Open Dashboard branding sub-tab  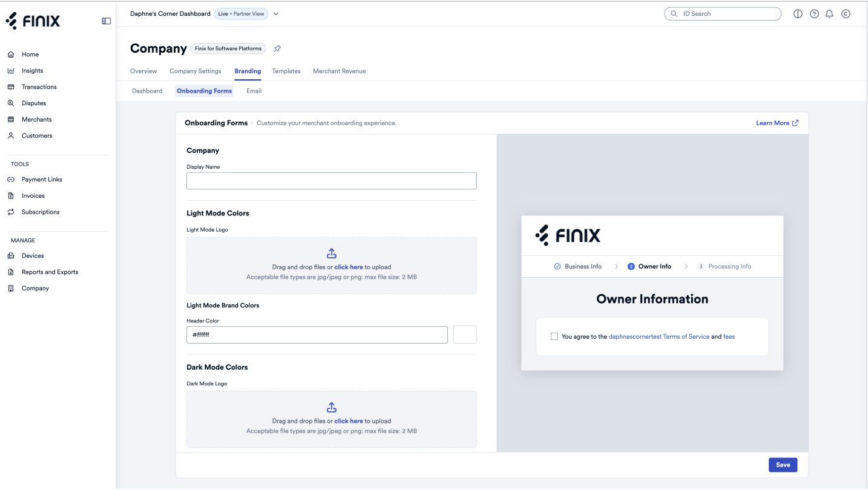[147, 91]
